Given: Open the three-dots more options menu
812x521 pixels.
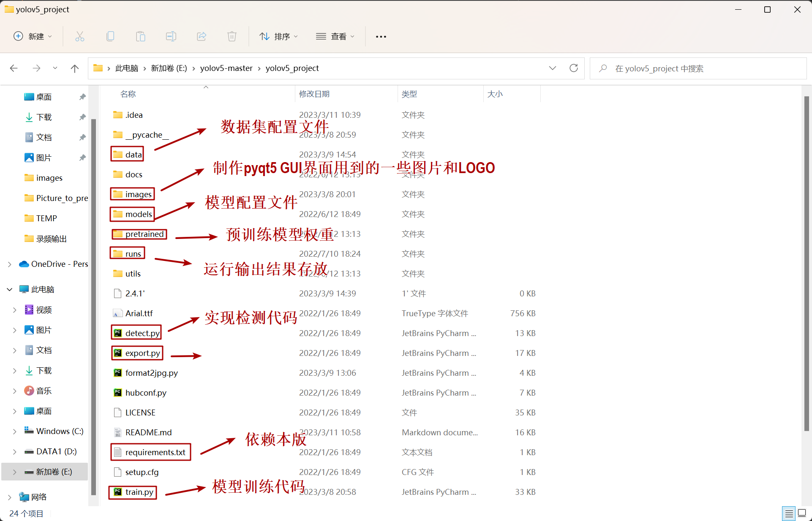Looking at the screenshot, I should (x=381, y=37).
